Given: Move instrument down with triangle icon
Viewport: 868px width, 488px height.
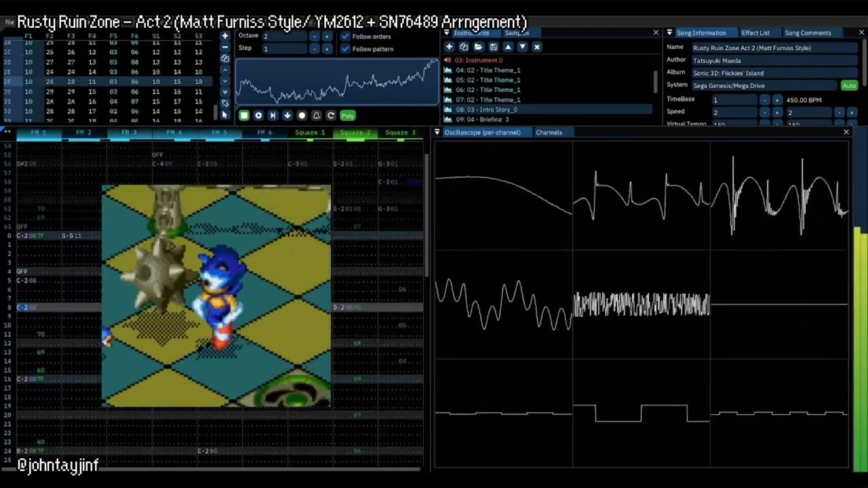Looking at the screenshot, I should pos(522,47).
